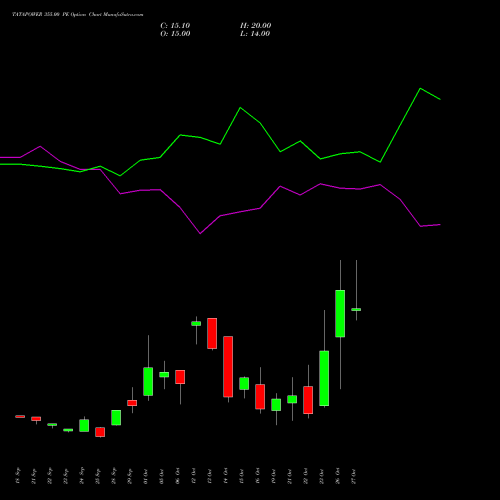Click the green candle above 15 Oct

pyautogui.click(x=244, y=383)
